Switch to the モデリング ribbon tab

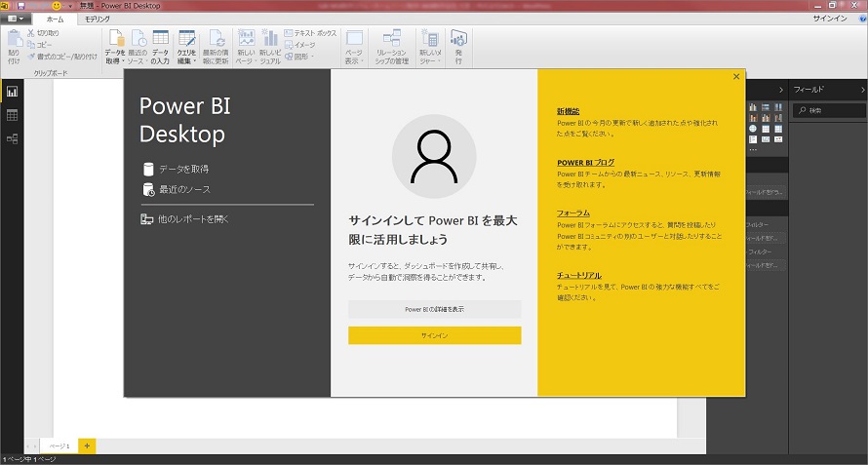[x=97, y=19]
